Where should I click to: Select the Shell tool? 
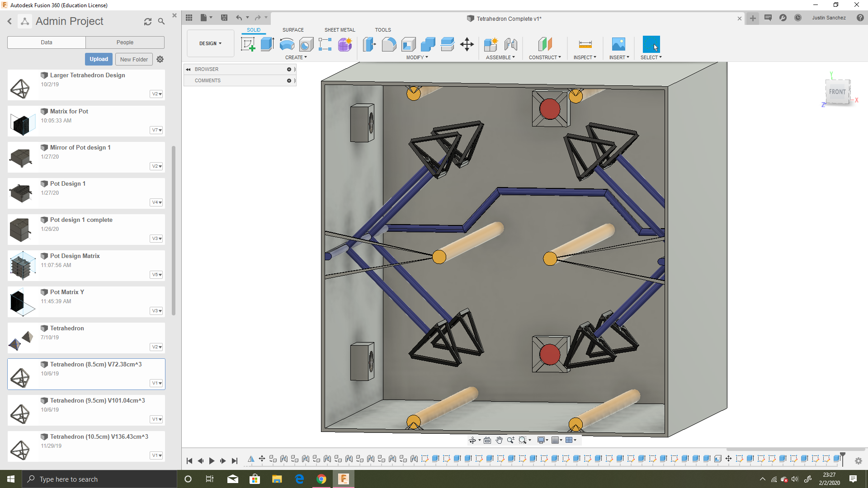(x=408, y=44)
